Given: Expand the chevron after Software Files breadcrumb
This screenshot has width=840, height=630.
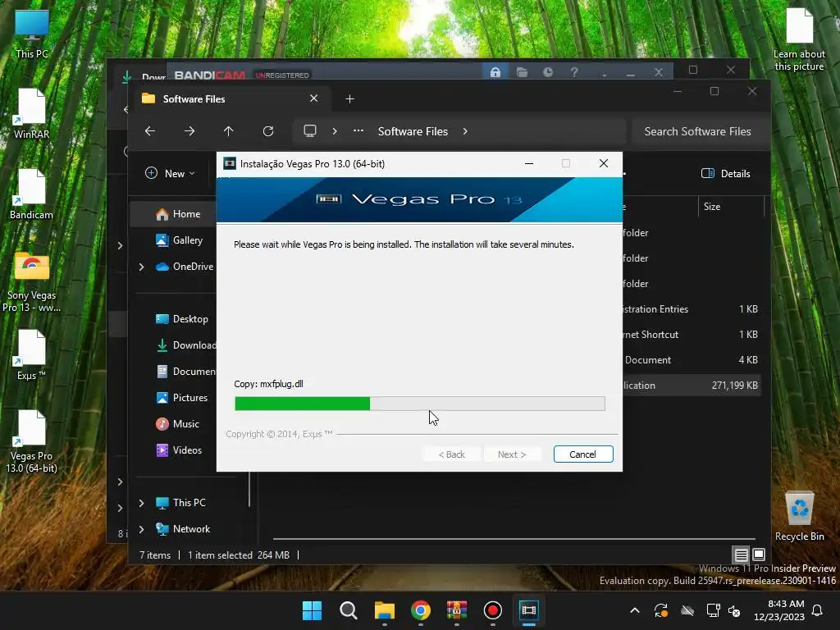Looking at the screenshot, I should (x=465, y=131).
